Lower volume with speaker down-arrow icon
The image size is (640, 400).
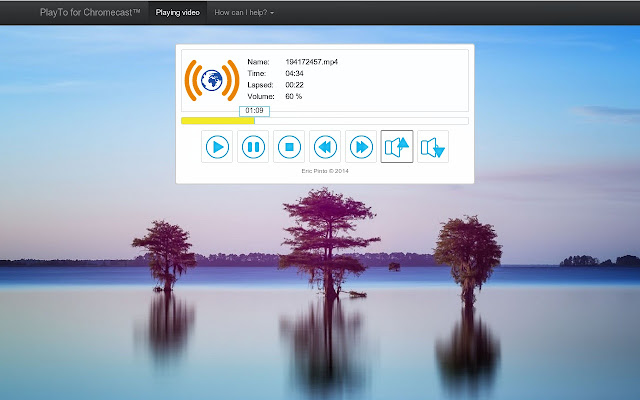click(433, 147)
